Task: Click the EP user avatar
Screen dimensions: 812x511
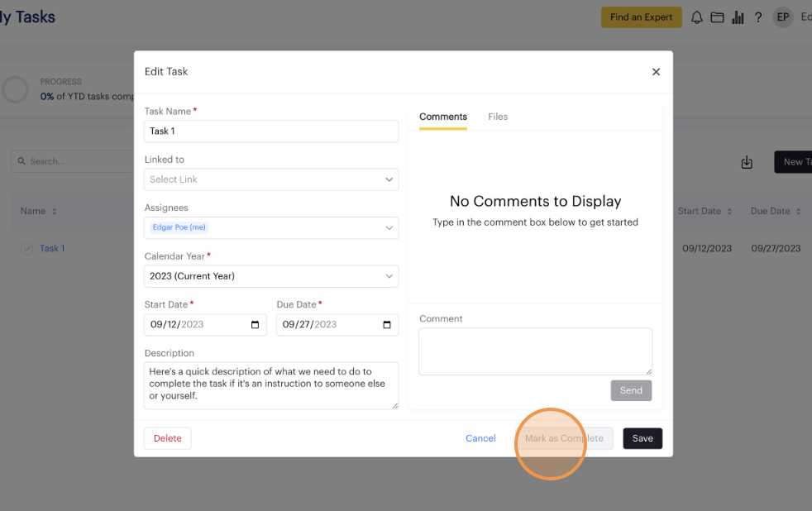Action: tap(782, 17)
